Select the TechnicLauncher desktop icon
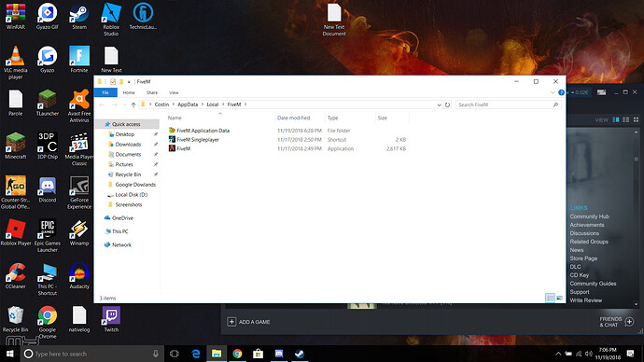This screenshot has height=362, width=644. point(143,17)
